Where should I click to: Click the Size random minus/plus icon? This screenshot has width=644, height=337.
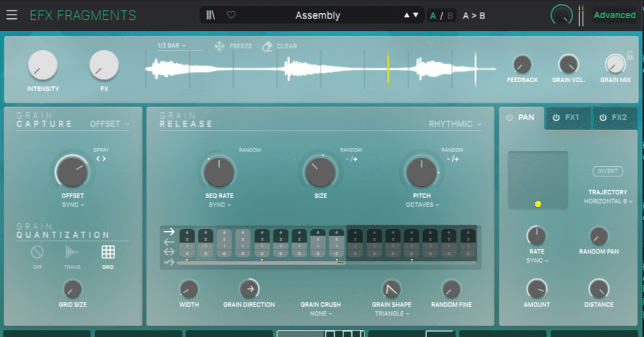(x=351, y=159)
